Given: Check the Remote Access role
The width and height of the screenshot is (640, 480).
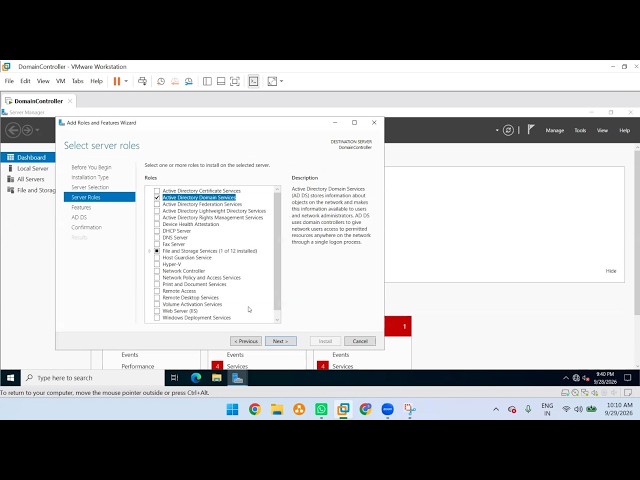Looking at the screenshot, I should point(157,291).
